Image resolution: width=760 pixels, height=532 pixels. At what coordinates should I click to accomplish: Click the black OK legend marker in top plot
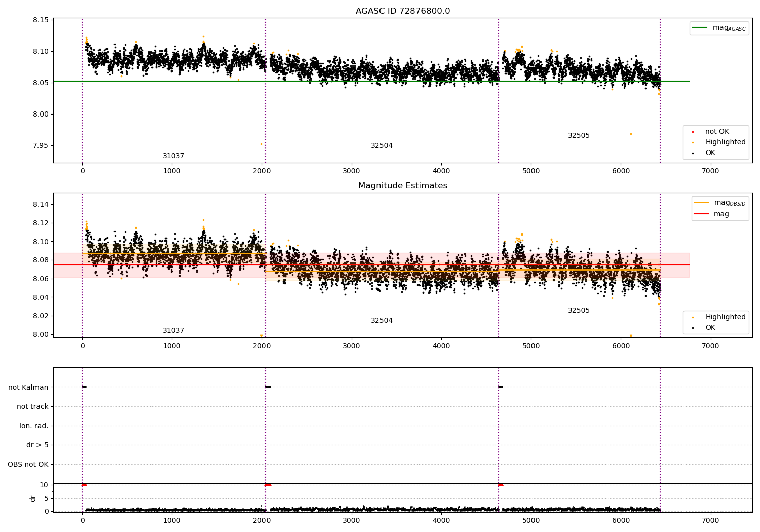coord(693,153)
